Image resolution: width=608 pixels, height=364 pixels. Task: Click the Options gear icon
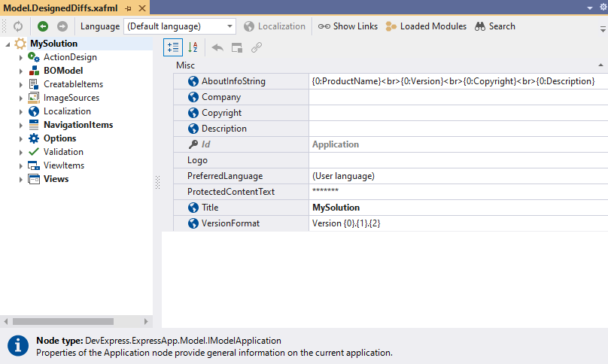34,138
